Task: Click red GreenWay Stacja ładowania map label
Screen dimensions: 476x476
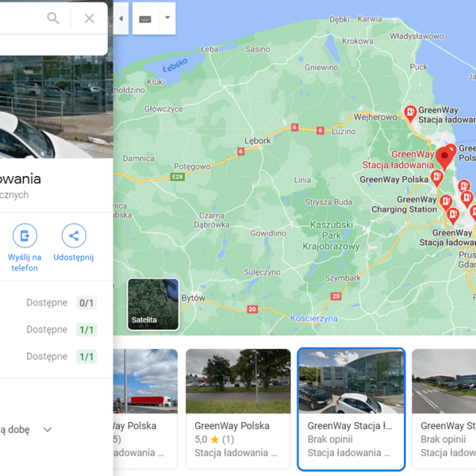Action: 398,159
